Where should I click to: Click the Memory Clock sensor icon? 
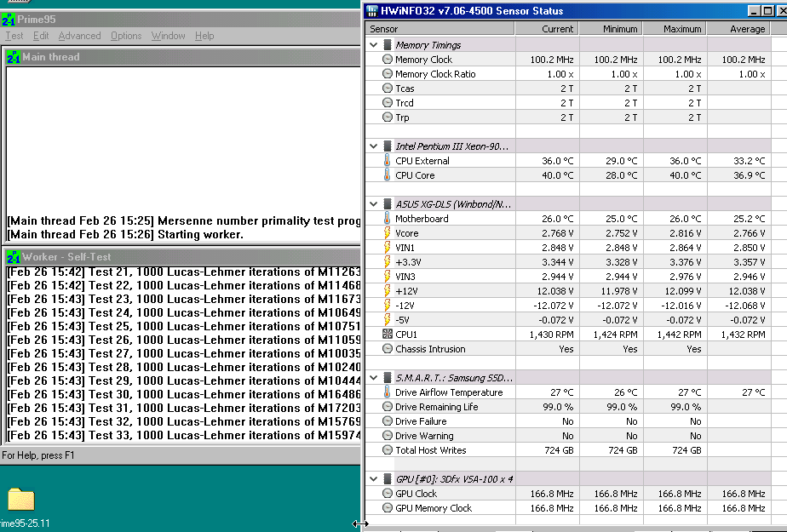(x=387, y=60)
